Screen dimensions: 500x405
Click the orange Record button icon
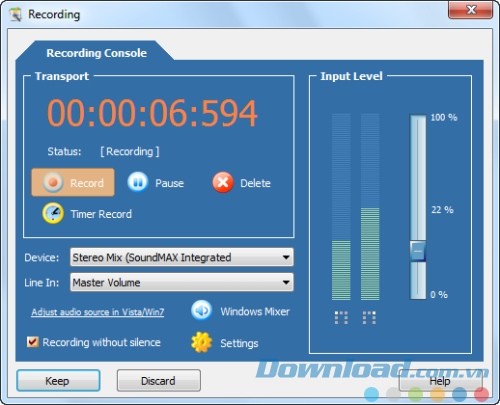click(x=53, y=182)
